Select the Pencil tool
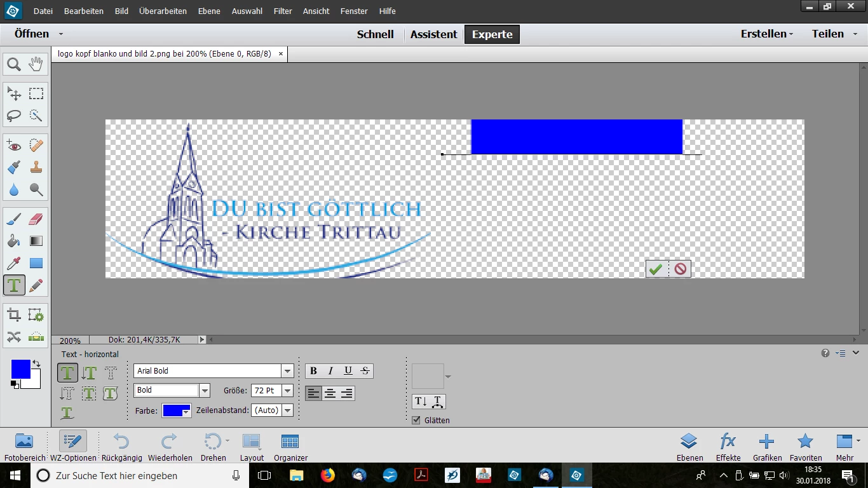Viewport: 868px width, 488px height. coord(36,285)
